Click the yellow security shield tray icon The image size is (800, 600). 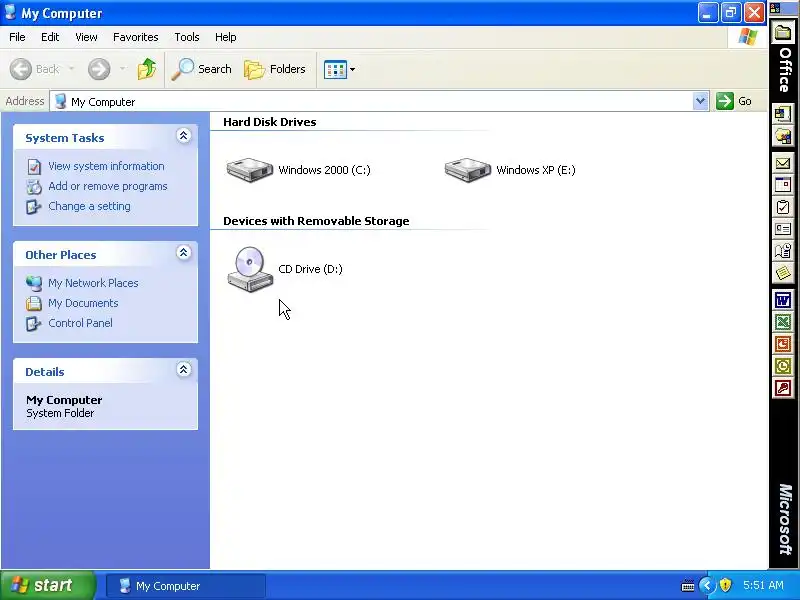click(x=726, y=585)
